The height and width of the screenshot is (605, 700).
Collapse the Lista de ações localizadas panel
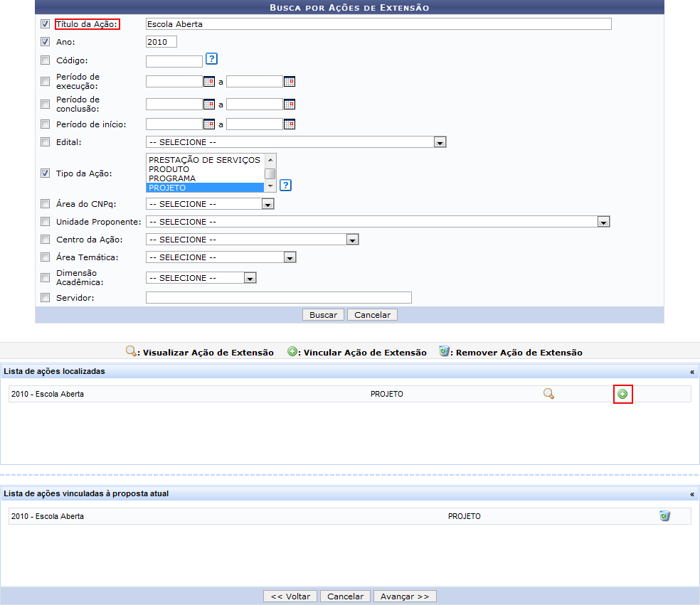691,371
